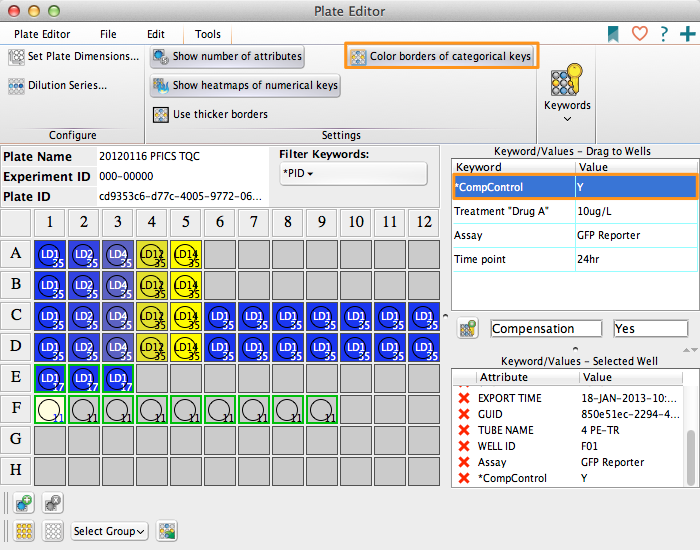Select row A header
700x550 pixels.
pyautogui.click(x=16, y=254)
